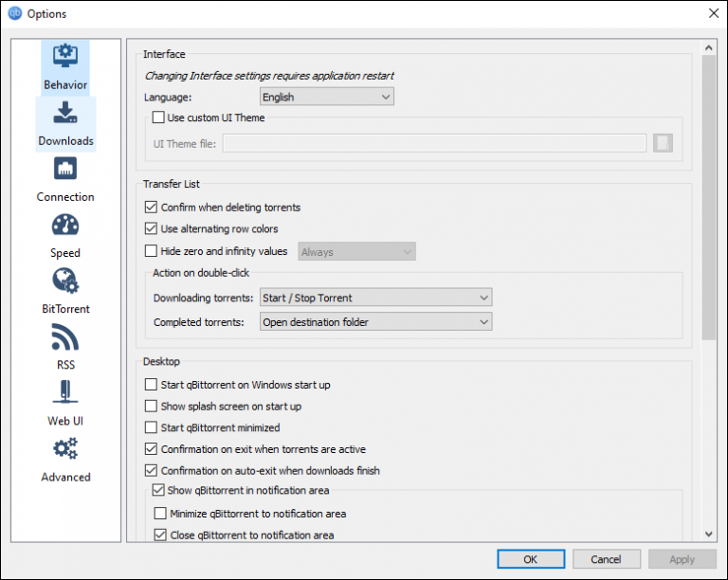
Task: Open the BitTorrent globe icon
Action: 65,281
